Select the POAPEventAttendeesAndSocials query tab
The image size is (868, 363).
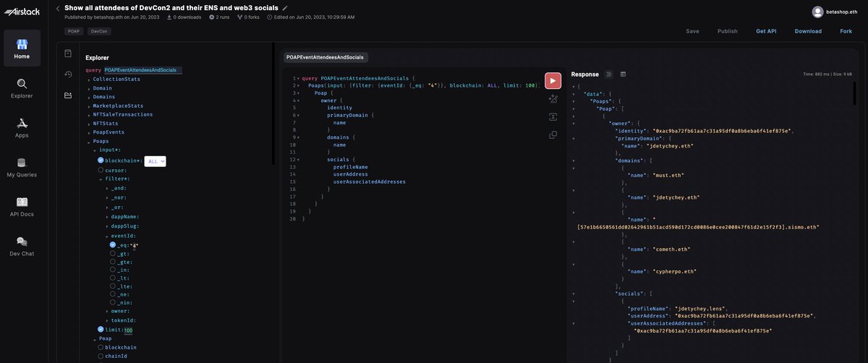click(325, 56)
